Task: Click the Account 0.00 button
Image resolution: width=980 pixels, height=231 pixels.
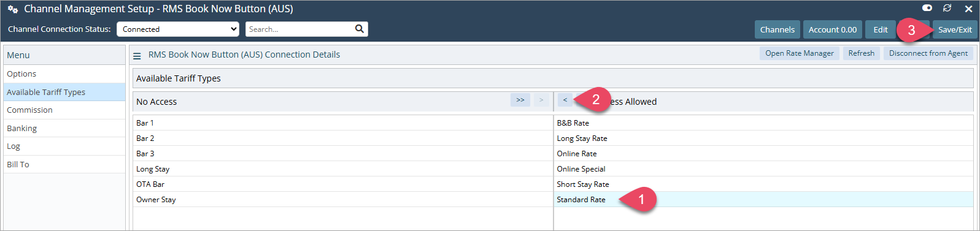Action: tap(833, 29)
